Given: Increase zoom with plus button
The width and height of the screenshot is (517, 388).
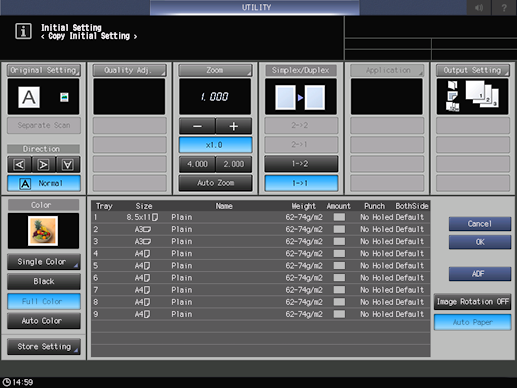Looking at the screenshot, I should 234,126.
